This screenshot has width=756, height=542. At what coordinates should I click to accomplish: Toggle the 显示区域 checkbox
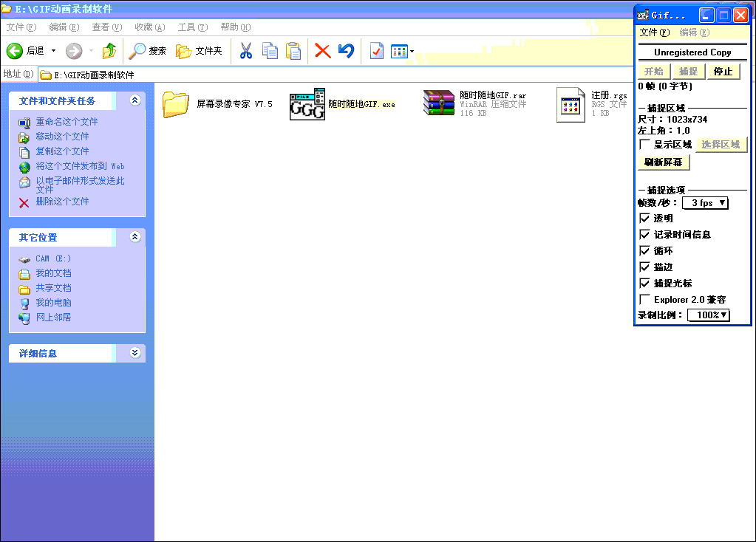(x=644, y=145)
